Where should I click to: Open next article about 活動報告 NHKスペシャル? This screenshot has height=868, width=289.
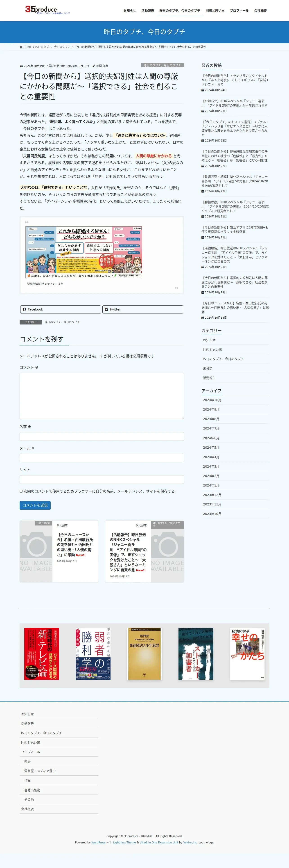pyautogui.click(x=128, y=552)
